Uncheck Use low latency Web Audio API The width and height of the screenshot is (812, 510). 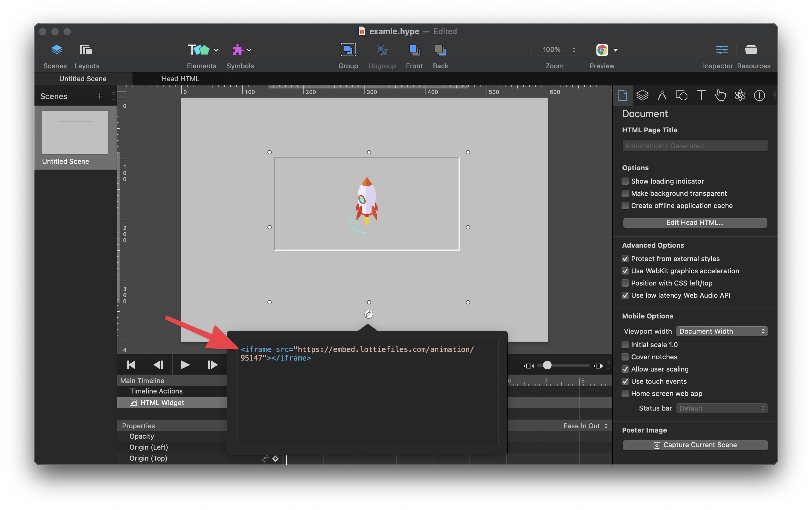625,295
